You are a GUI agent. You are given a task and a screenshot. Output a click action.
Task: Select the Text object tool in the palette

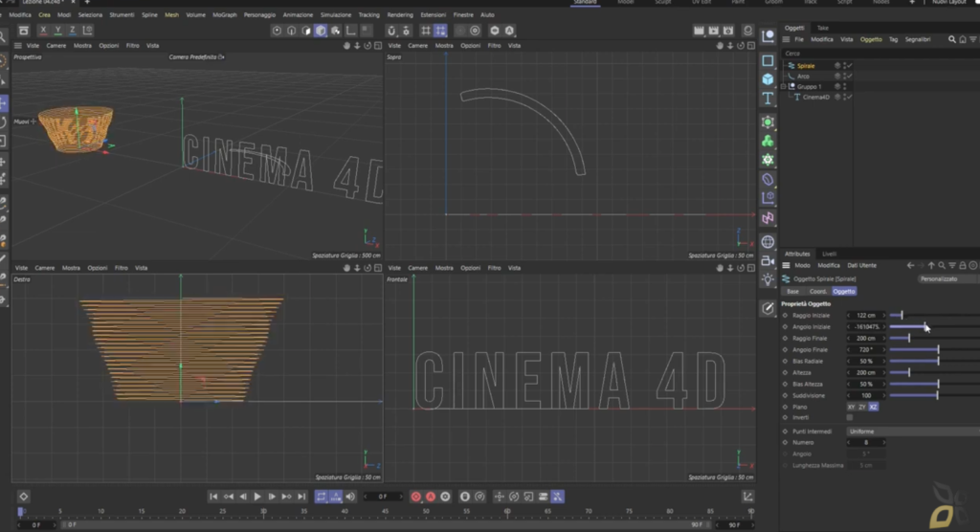click(768, 99)
